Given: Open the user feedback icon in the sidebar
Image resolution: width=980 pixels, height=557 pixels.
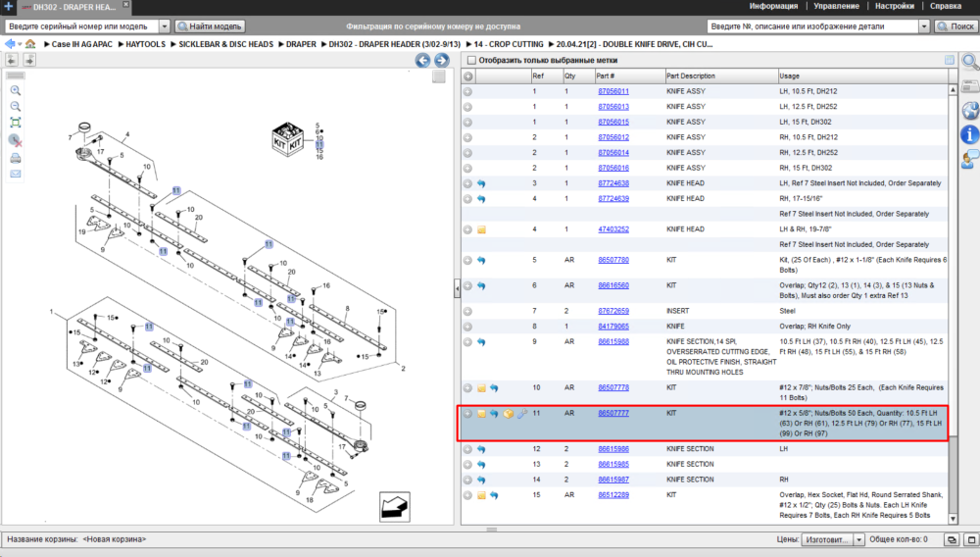Looking at the screenshot, I should point(969,160).
